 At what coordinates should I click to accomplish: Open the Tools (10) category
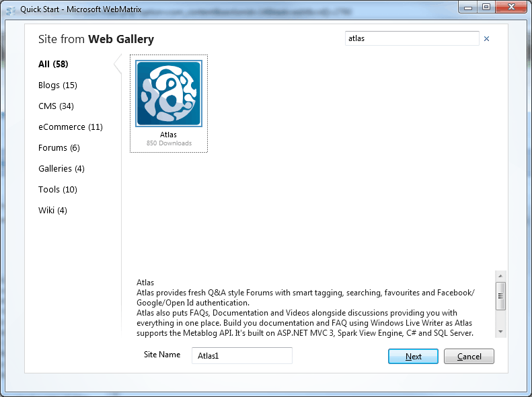[58, 189]
